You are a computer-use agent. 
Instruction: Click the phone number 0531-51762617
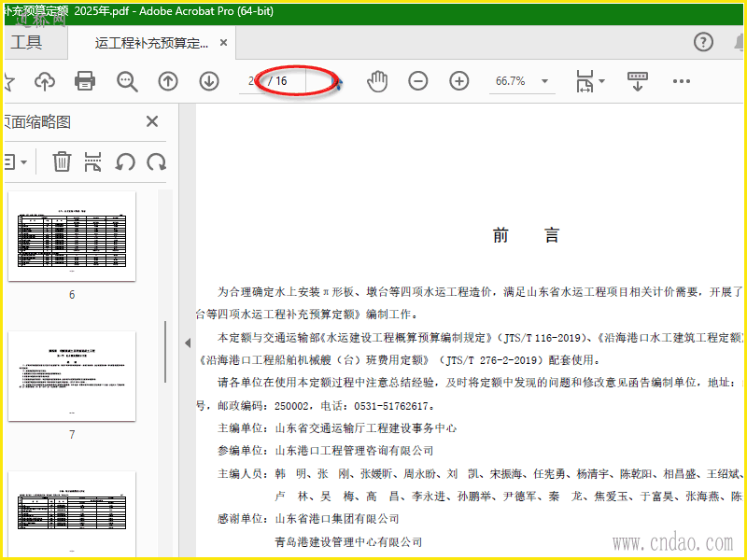(x=390, y=406)
